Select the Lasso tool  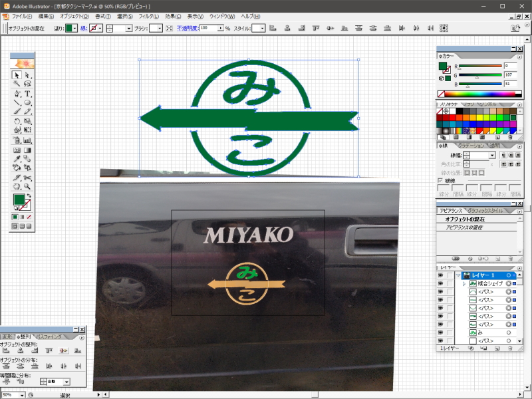tap(27, 84)
